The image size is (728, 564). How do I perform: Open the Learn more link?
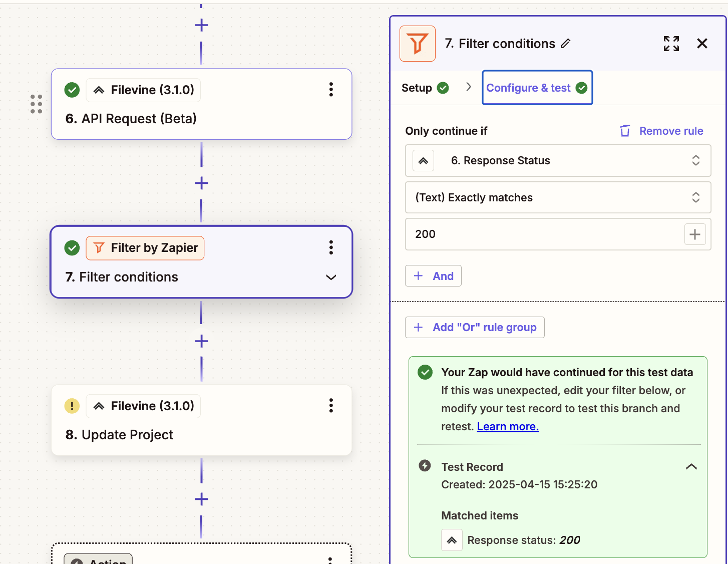[508, 427]
